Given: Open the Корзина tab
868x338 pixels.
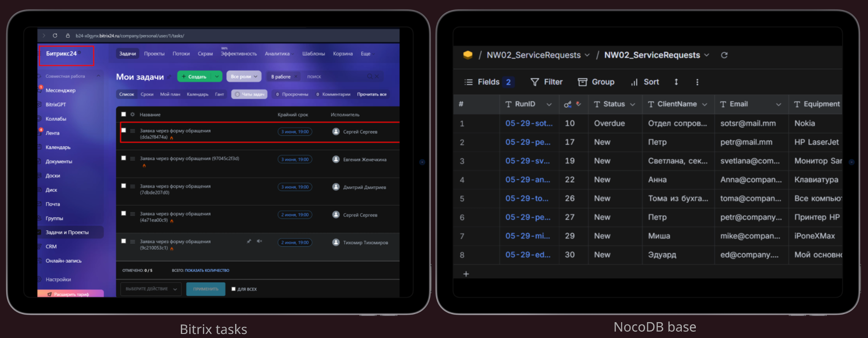Looking at the screenshot, I should pos(342,53).
